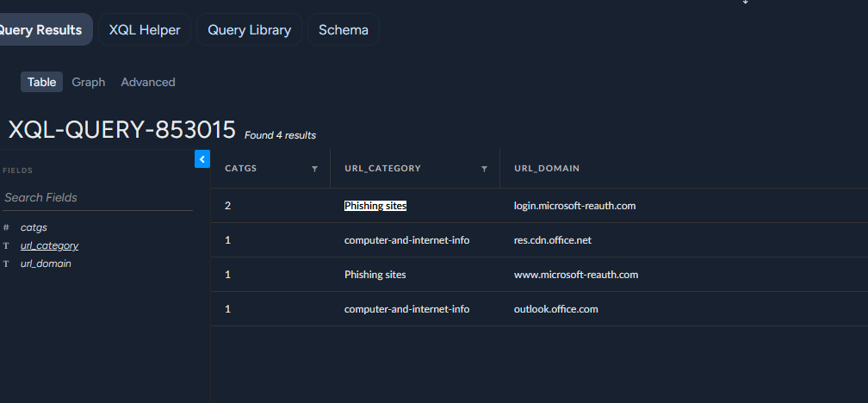Viewport: 868px width, 403px height.
Task: Collapse the fields panel with blue chevron
Action: click(202, 158)
